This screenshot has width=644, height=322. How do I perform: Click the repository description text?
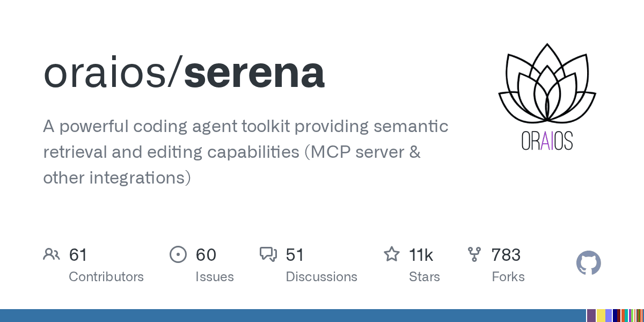coord(246,152)
